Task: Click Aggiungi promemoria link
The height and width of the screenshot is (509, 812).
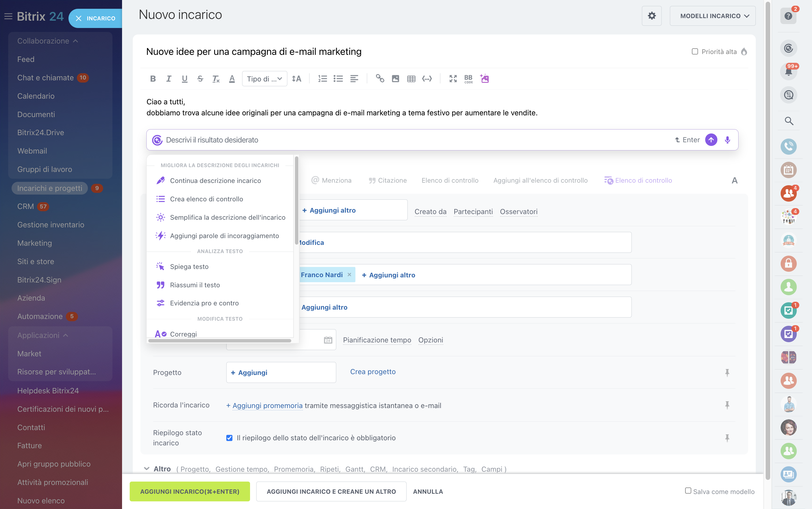Action: 267,405
